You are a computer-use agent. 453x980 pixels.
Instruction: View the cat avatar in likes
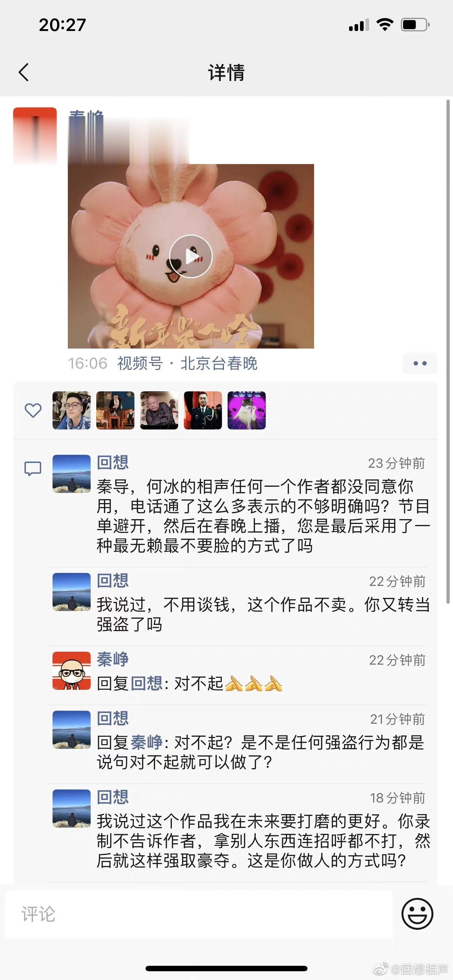(x=247, y=411)
